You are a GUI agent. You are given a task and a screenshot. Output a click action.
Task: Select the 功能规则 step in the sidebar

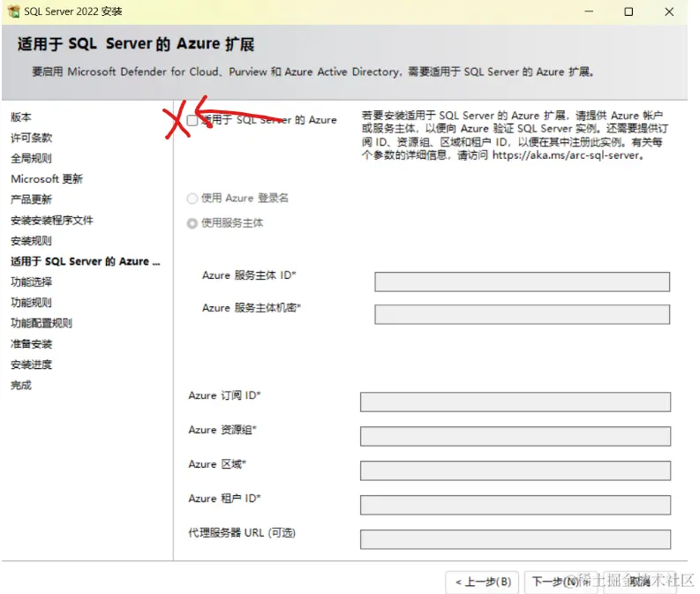coord(31,303)
